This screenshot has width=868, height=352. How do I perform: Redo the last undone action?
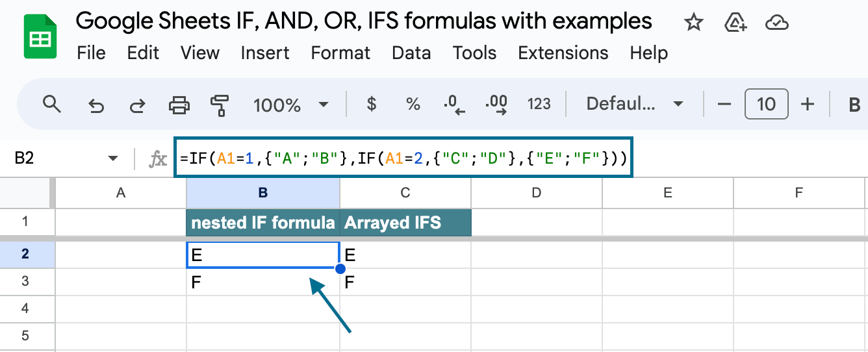137,105
